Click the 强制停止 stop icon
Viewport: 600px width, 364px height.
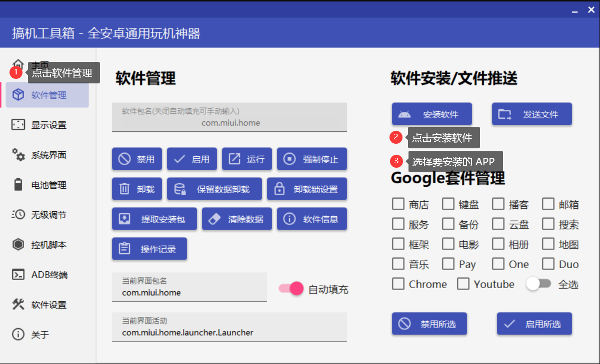(289, 159)
